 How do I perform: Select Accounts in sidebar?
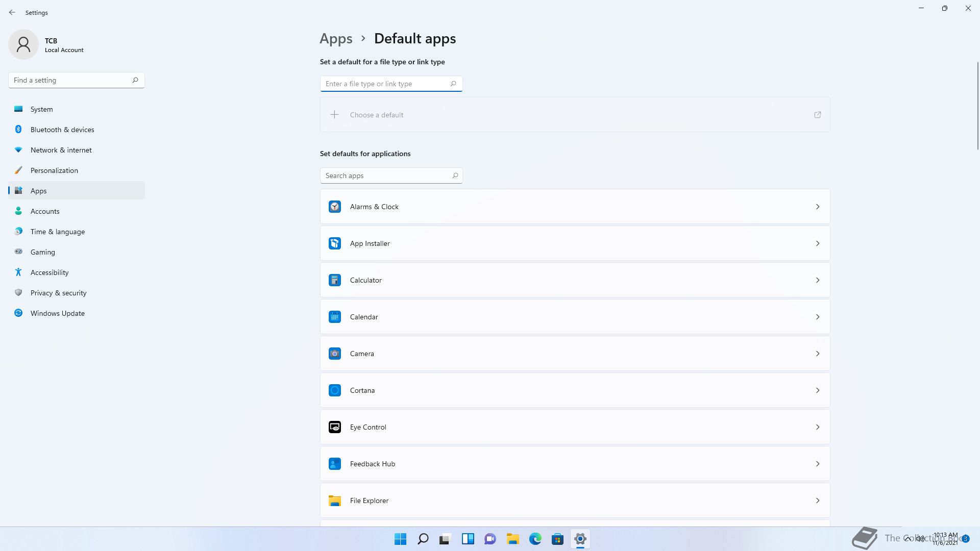(77, 211)
